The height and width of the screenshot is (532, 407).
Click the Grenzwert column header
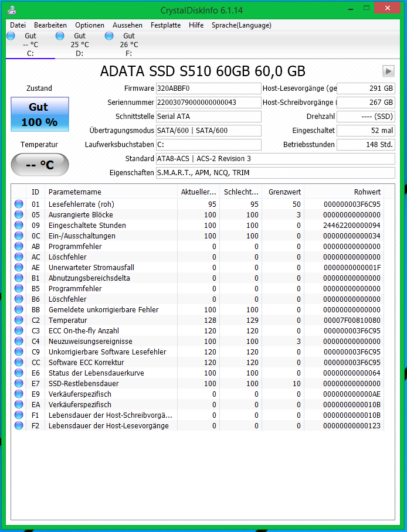[x=283, y=192]
